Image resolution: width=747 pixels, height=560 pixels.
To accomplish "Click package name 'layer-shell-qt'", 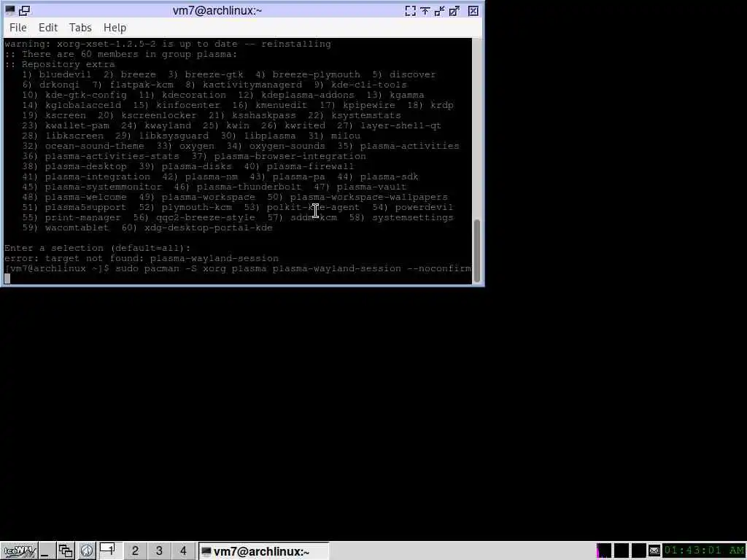I will [x=401, y=125].
